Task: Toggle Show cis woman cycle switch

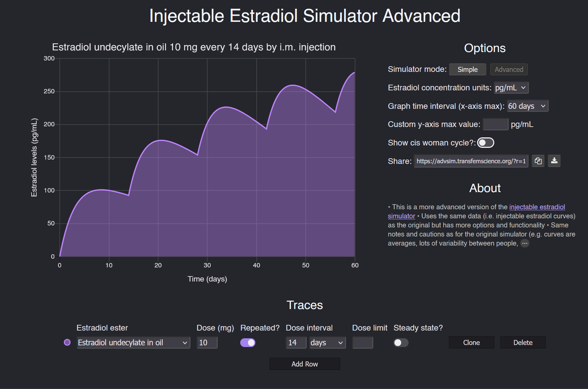Action: click(486, 143)
